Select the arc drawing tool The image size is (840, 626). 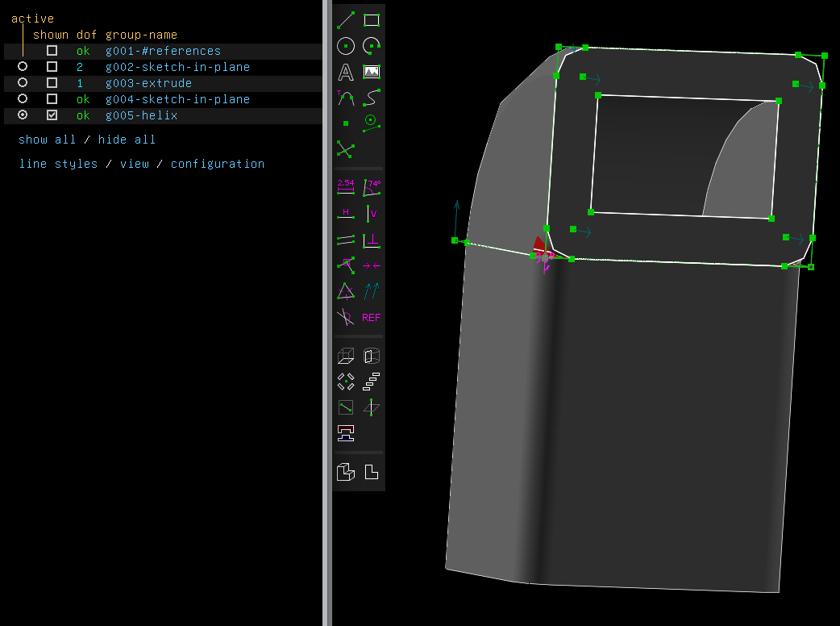(371, 46)
